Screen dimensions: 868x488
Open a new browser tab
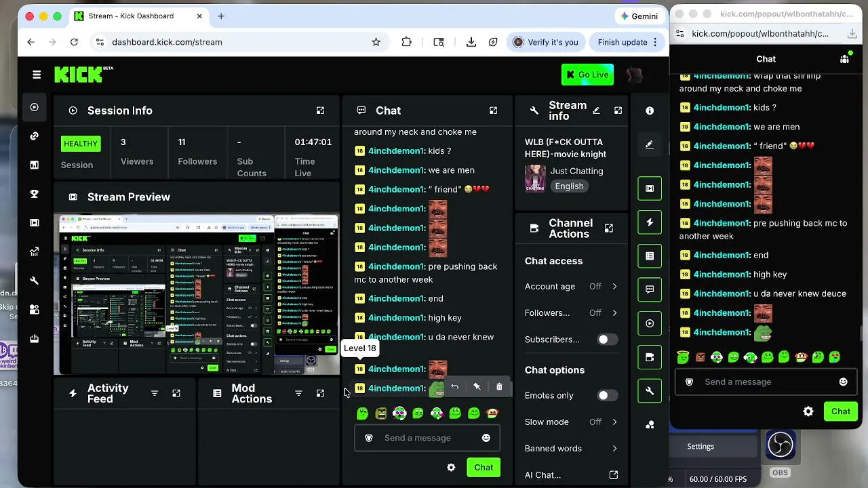(x=221, y=16)
